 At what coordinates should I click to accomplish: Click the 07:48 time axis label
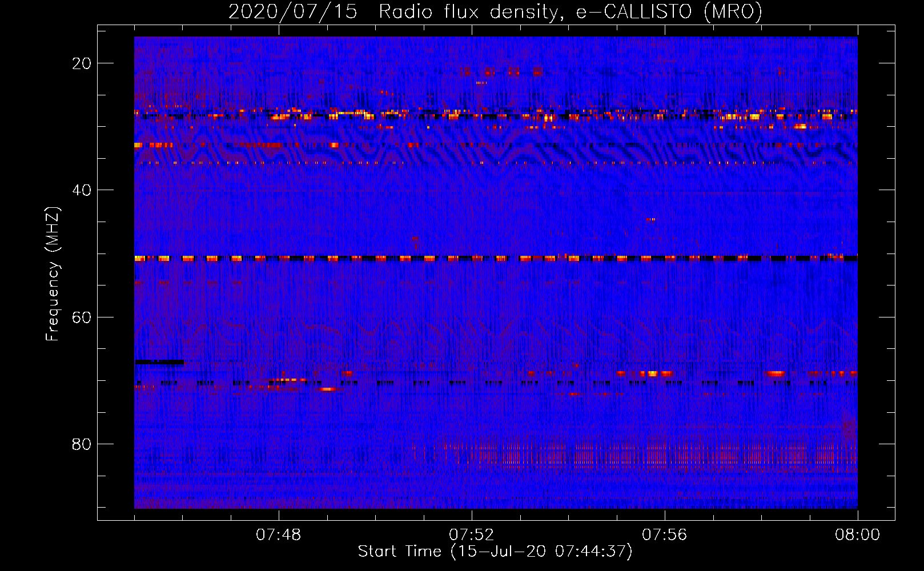pos(279,535)
